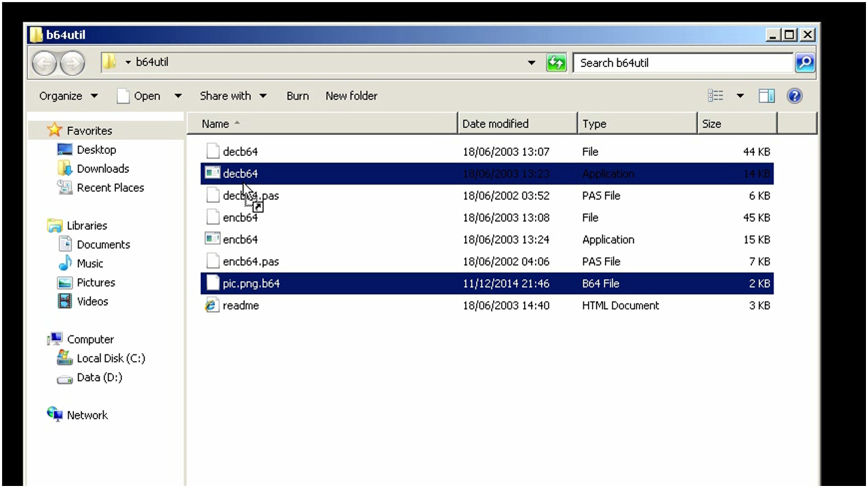Click the arrow before b64util in address bar
868x488 pixels.
click(128, 62)
